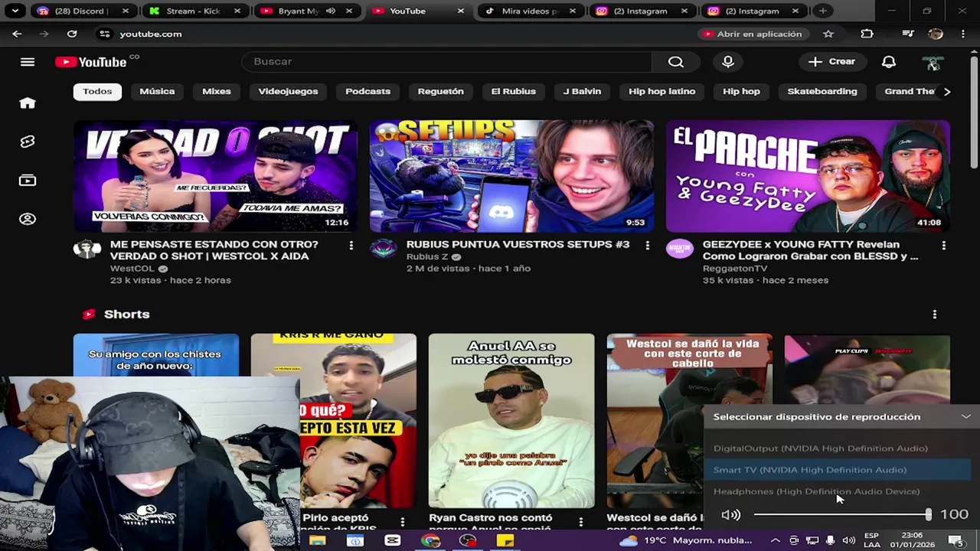Open the yellow sticky notes taskbar app
The image size is (980, 551).
505,541
